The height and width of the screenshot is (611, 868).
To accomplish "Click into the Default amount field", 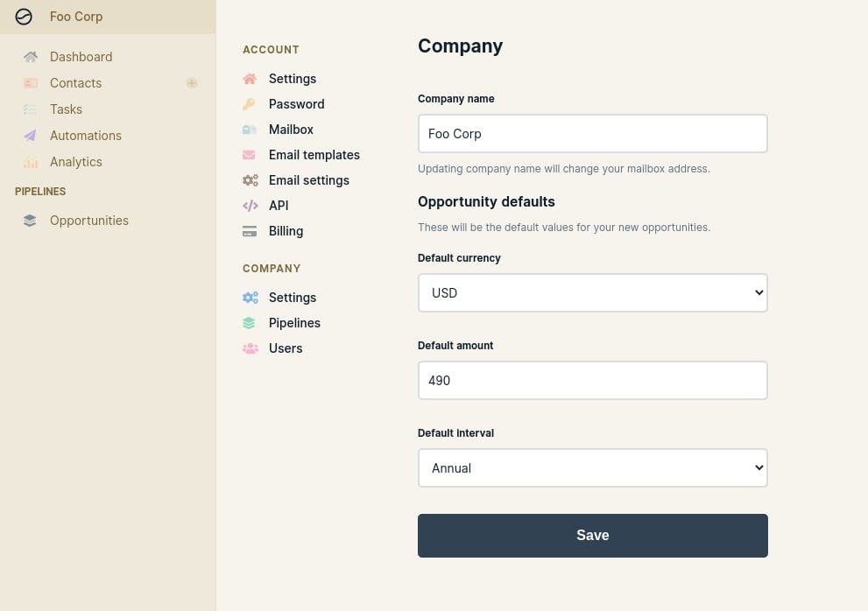I will [x=592, y=381].
